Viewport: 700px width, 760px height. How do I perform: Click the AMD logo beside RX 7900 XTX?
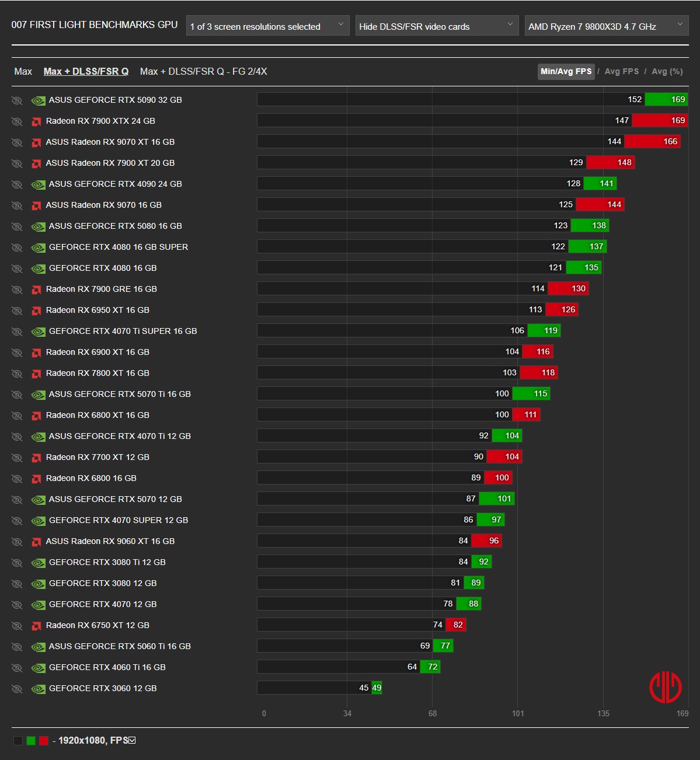click(36, 121)
